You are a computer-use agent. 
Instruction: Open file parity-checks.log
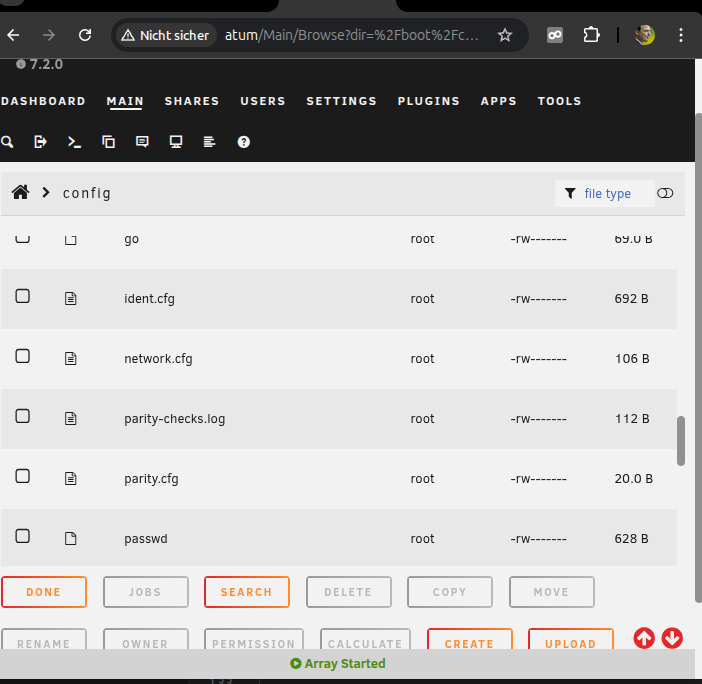[x=175, y=419]
